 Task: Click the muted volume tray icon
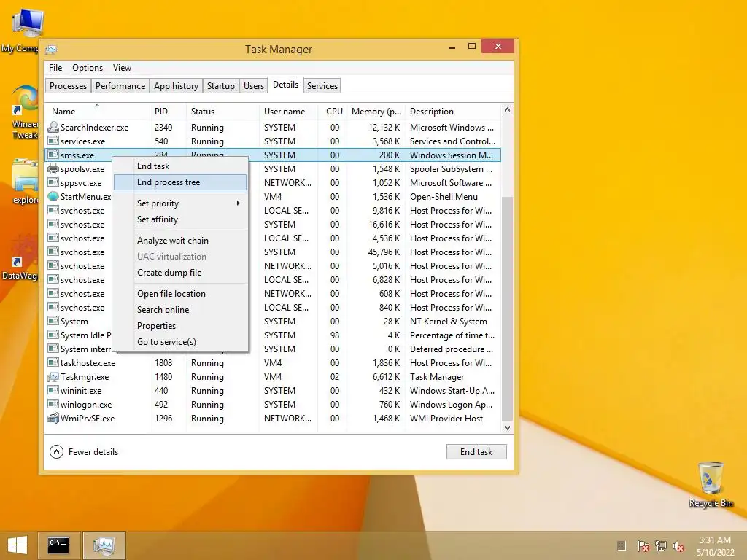click(678, 545)
